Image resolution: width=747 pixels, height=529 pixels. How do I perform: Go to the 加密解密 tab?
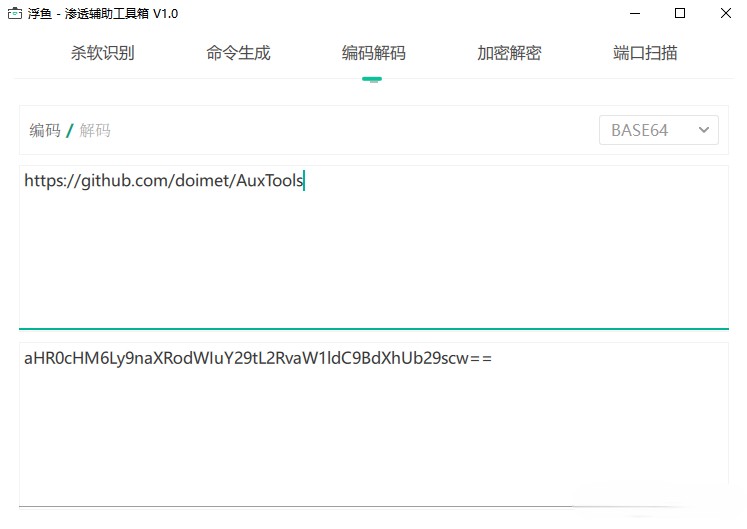[509, 53]
